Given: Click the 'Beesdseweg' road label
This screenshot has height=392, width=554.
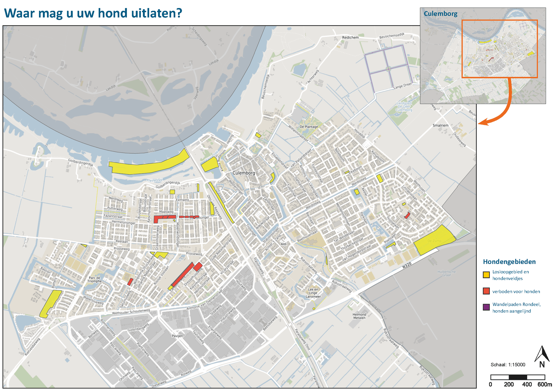Looking at the screenshot, I should (270, 323).
